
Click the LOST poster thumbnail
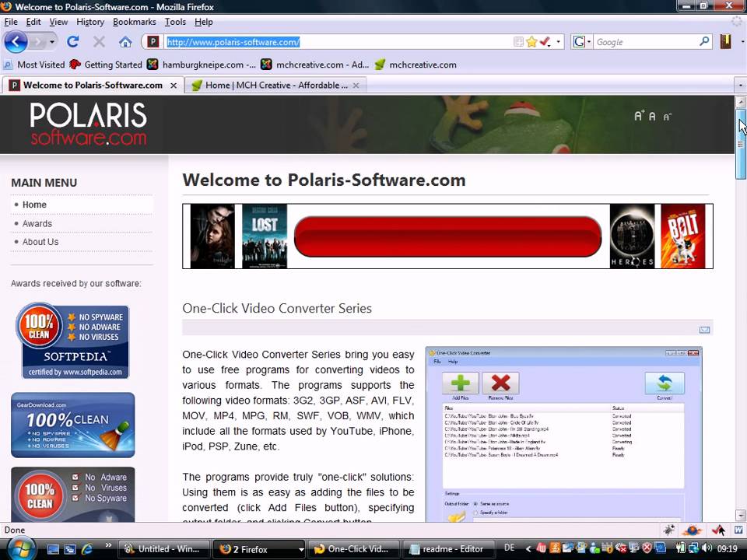point(265,236)
